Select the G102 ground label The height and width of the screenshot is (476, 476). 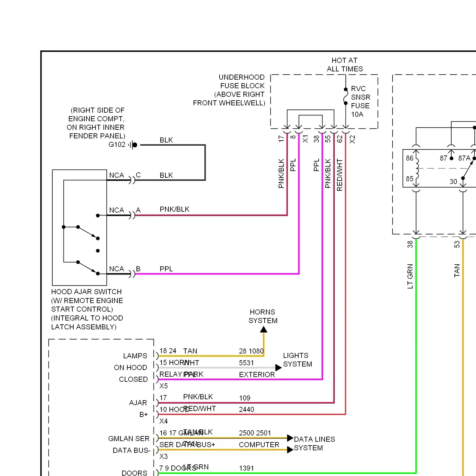tap(117, 145)
